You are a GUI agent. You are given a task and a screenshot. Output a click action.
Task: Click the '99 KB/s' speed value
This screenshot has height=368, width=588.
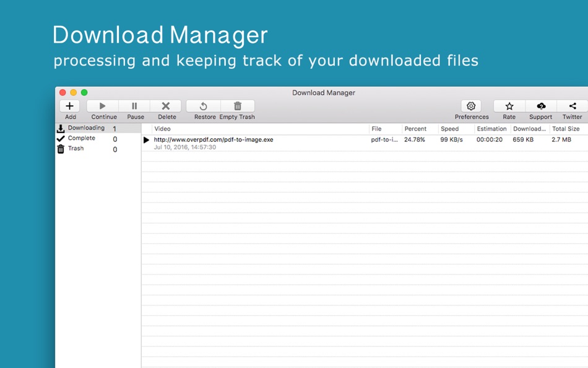pos(451,139)
